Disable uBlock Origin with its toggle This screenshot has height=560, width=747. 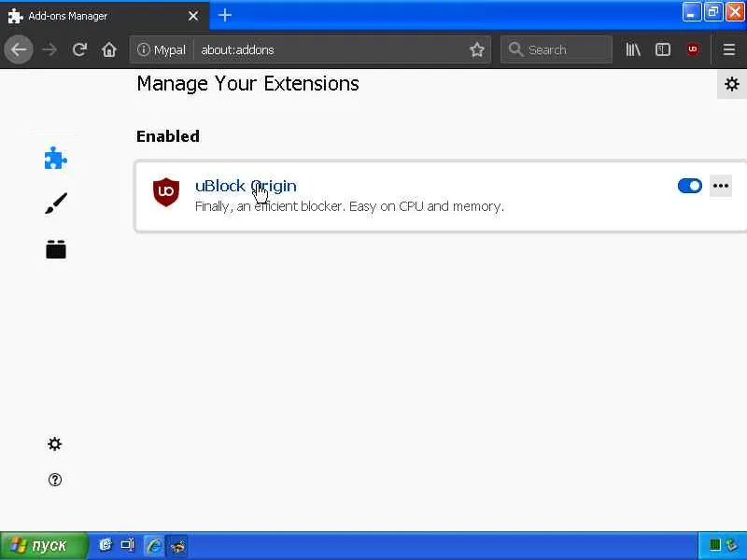689,186
